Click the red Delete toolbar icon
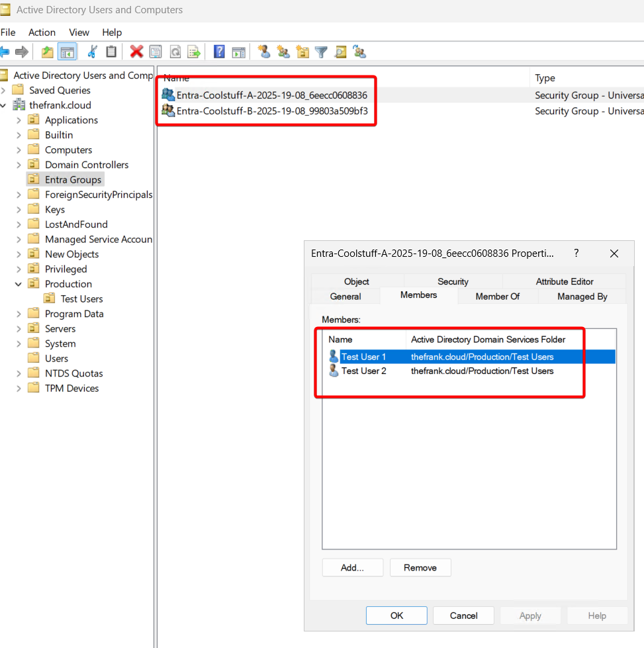 [136, 52]
